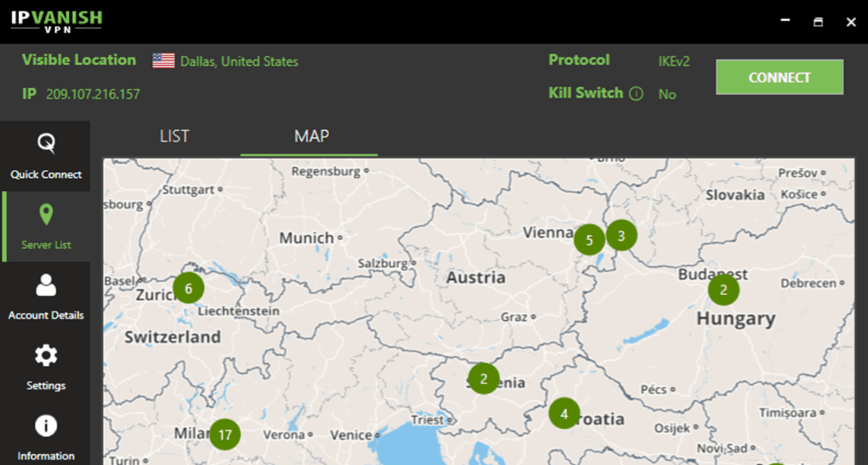Screen dimensions: 868x465
Task: Select the Milan cluster marker 17
Action: (225, 435)
